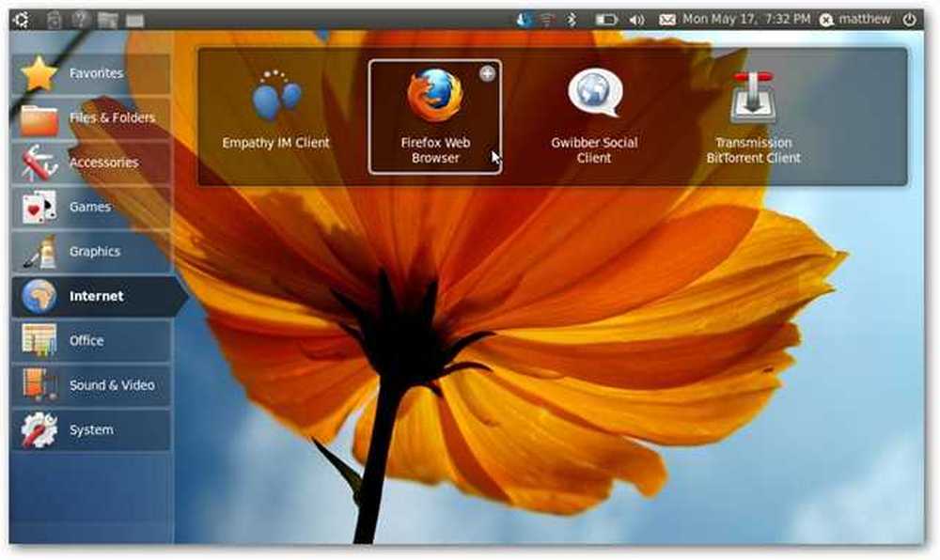Launch Empathy IM Client
Screen dimensions: 940x560
275,111
